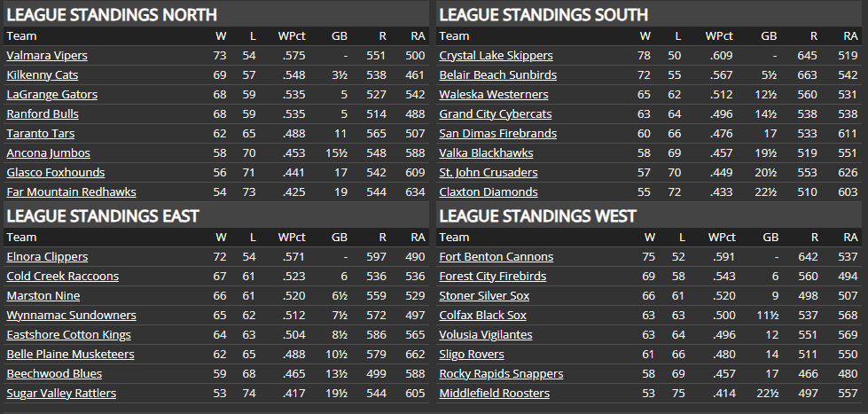868x414 pixels.
Task: Click RA column header in West standings
Action: click(850, 238)
